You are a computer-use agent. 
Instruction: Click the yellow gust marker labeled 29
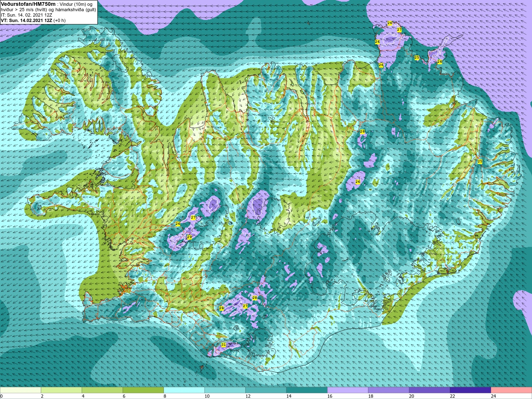click(190, 237)
